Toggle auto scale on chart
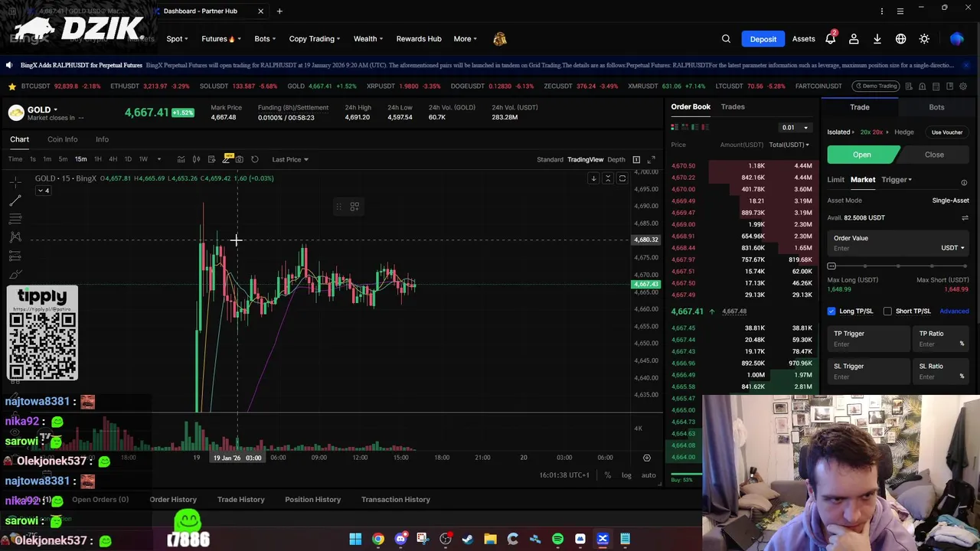 coord(648,475)
